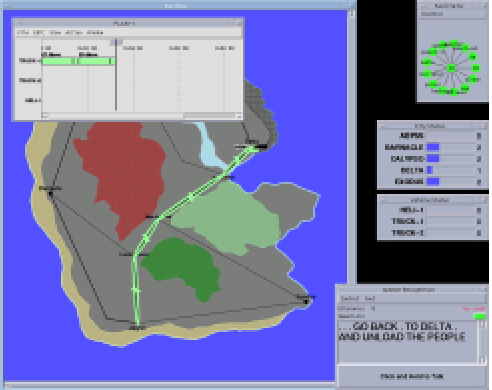
Task: Click the Exodus city marker on the west coast
Action: [x=50, y=193]
